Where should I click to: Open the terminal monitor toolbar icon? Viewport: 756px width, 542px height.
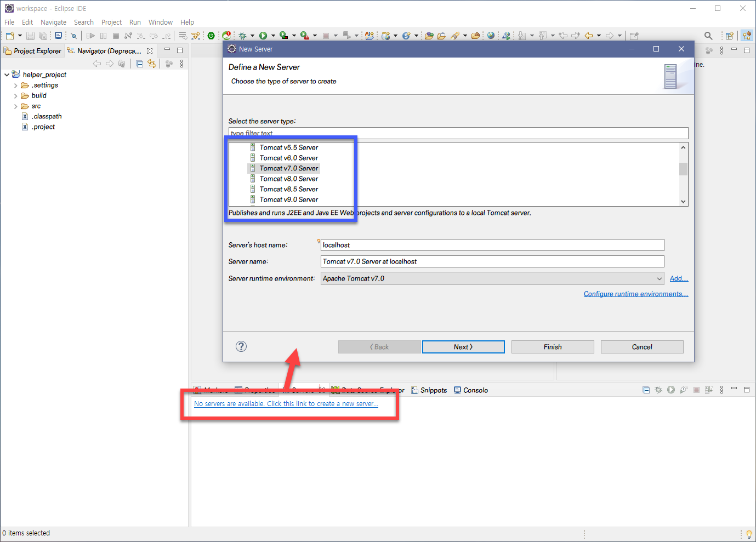(58, 36)
